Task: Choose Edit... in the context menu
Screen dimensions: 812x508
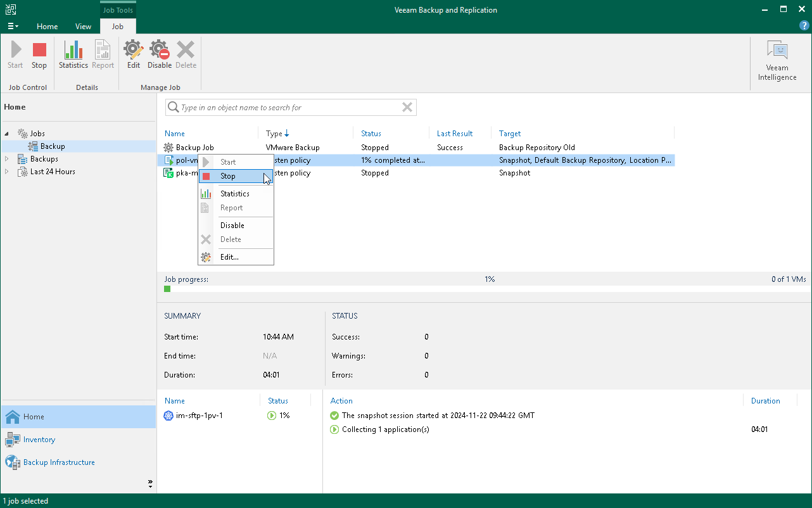Action: click(236, 257)
